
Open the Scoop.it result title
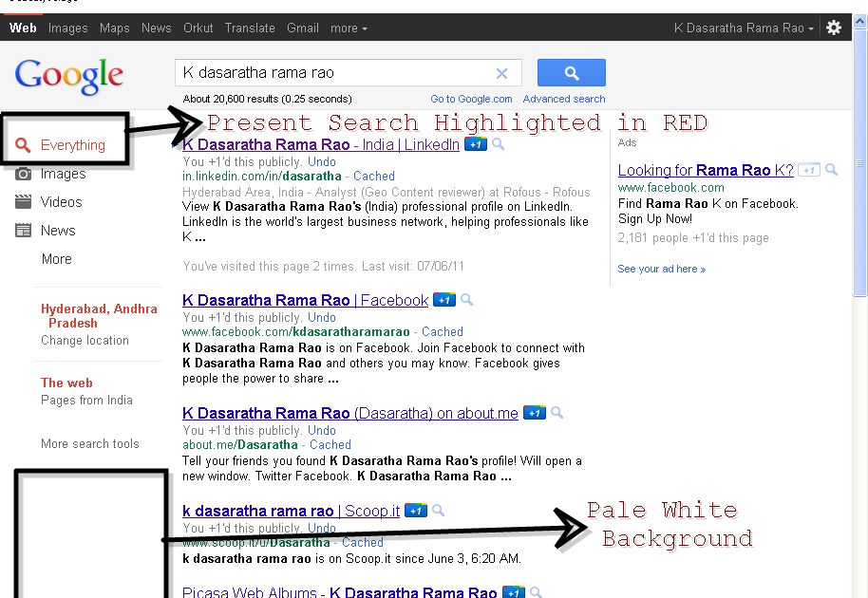(x=291, y=512)
